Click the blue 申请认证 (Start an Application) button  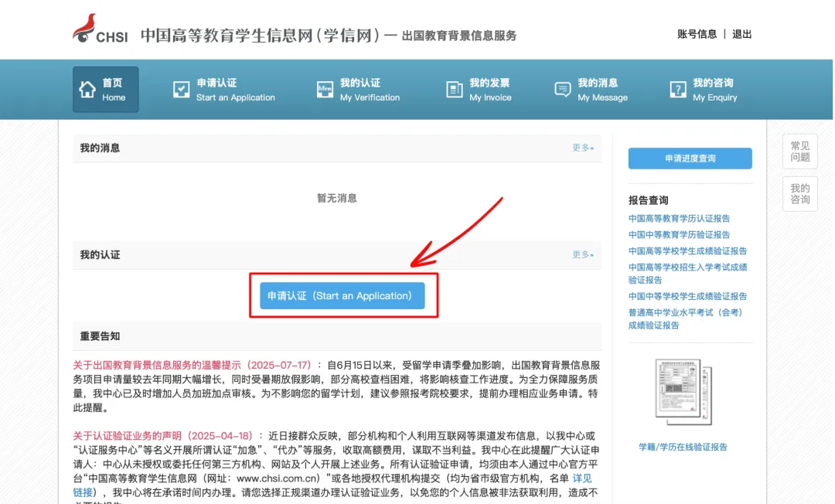343,296
